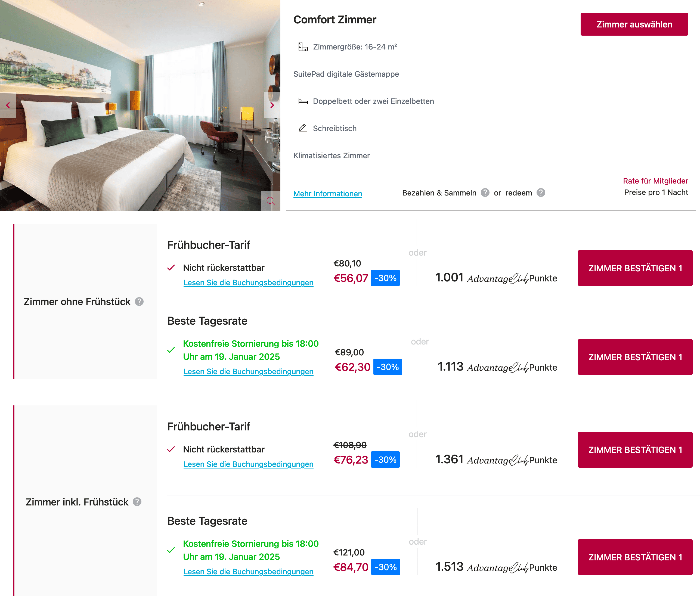Confirm breakfast room at €76,23 Frühbucher rate
This screenshot has width=700, height=596.
(635, 450)
